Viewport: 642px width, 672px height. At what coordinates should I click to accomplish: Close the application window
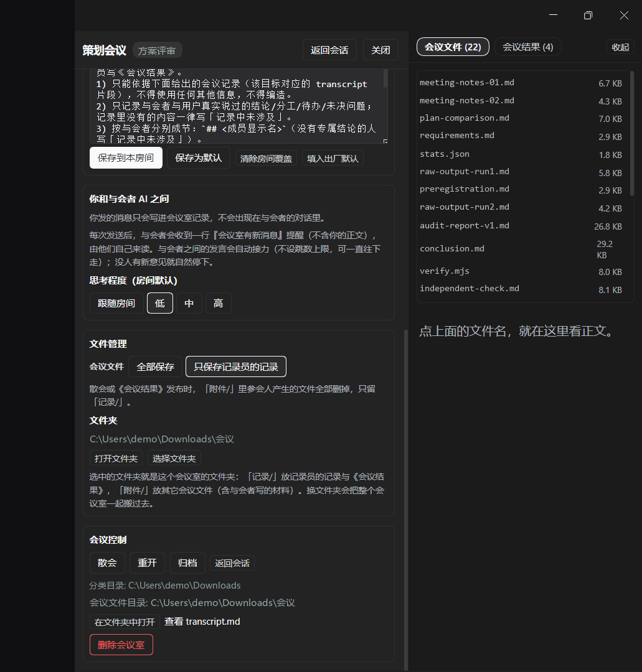pos(624,15)
